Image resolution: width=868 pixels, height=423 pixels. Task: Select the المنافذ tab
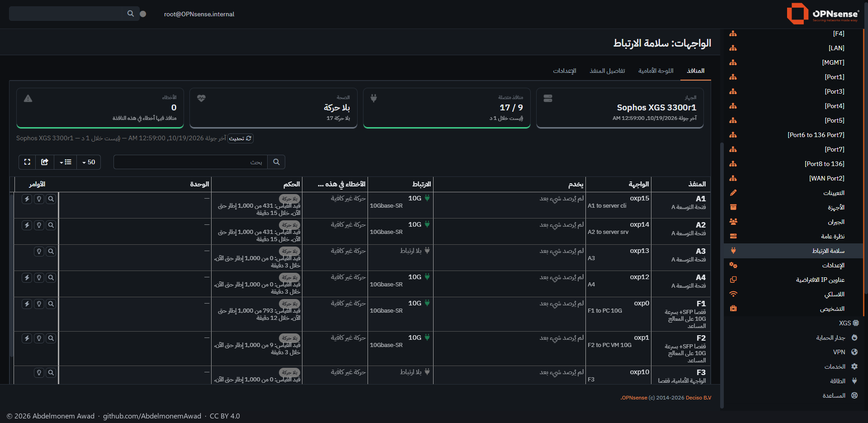pyautogui.click(x=695, y=71)
